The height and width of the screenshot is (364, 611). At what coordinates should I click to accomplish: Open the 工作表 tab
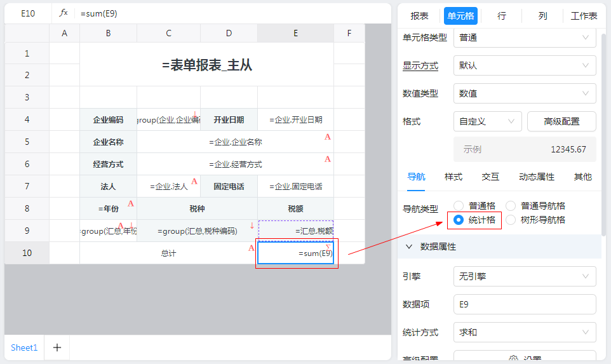pos(584,16)
